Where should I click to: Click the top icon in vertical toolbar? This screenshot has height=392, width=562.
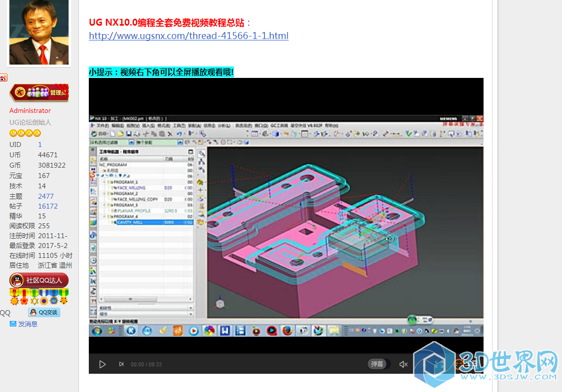click(x=201, y=153)
